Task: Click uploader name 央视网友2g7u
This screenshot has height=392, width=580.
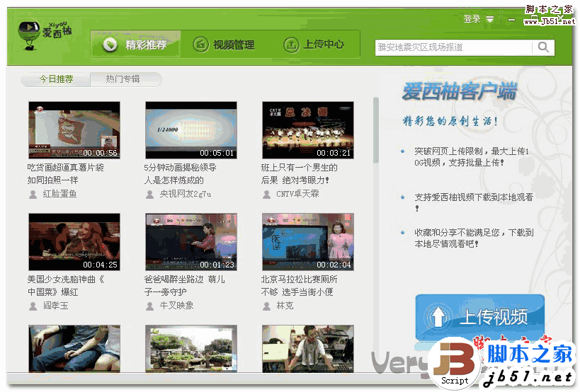Action: pos(186,194)
